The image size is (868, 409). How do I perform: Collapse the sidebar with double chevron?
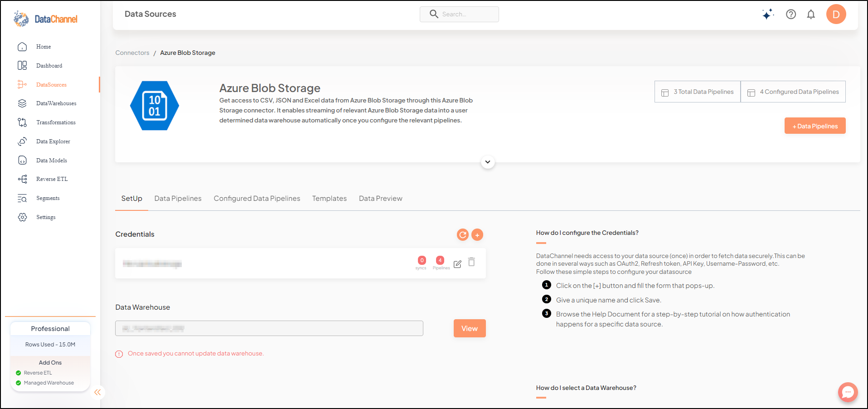[97, 392]
